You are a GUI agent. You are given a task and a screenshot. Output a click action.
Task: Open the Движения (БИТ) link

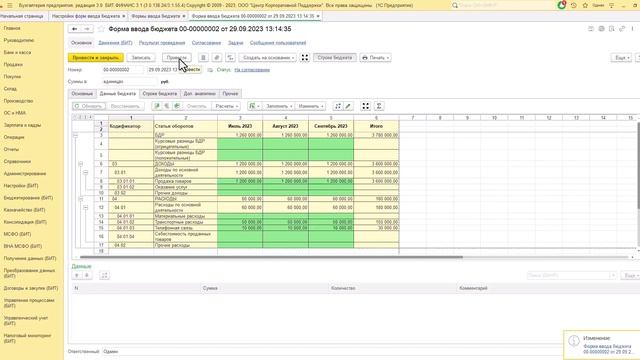tap(115, 43)
